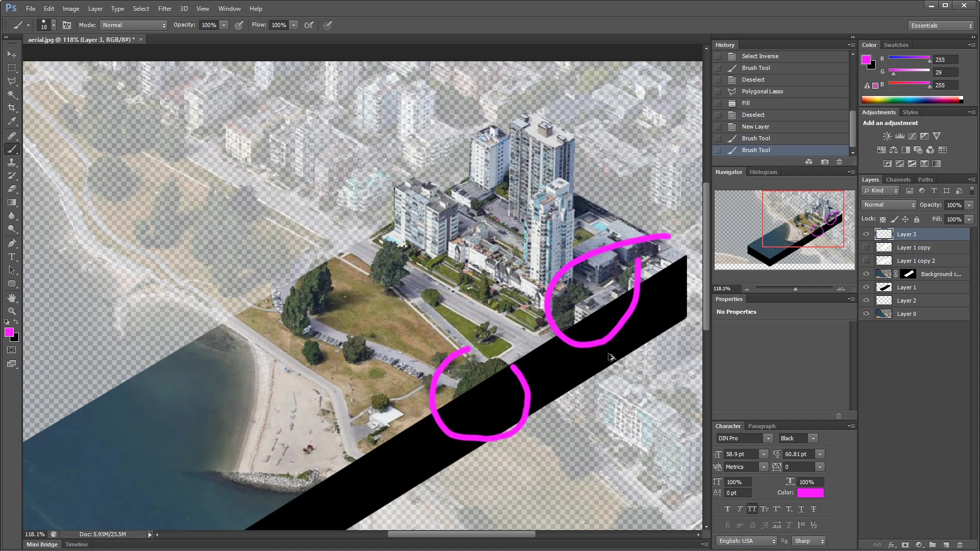Hide Layer 1 visibility eye

(x=866, y=287)
